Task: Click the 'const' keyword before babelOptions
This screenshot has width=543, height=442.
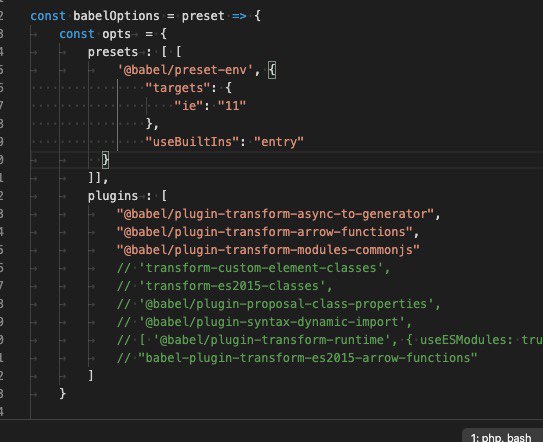Action: pos(48,16)
